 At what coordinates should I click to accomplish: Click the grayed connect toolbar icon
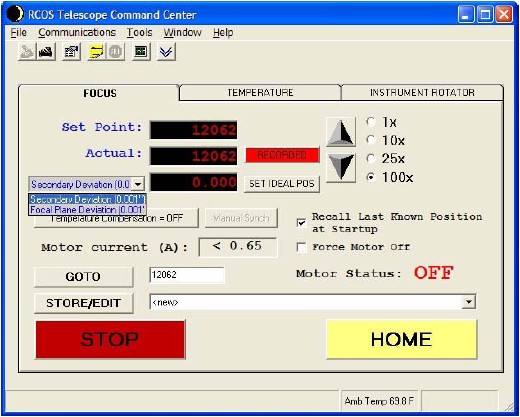tap(27, 52)
